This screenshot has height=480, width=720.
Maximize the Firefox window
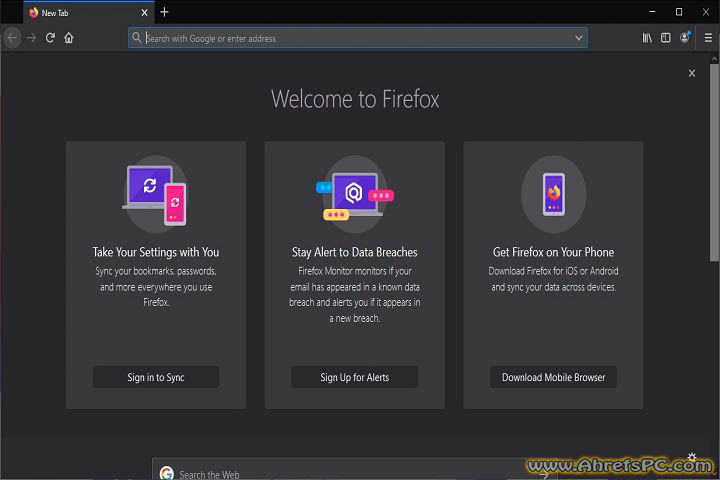click(679, 12)
